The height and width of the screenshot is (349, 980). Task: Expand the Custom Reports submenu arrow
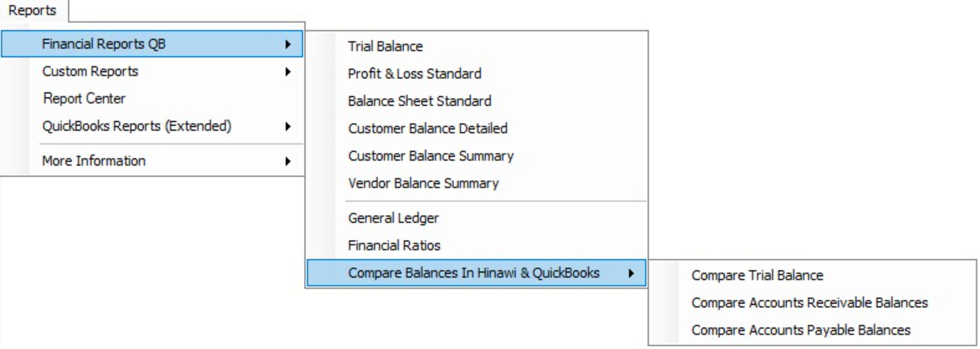click(x=288, y=72)
